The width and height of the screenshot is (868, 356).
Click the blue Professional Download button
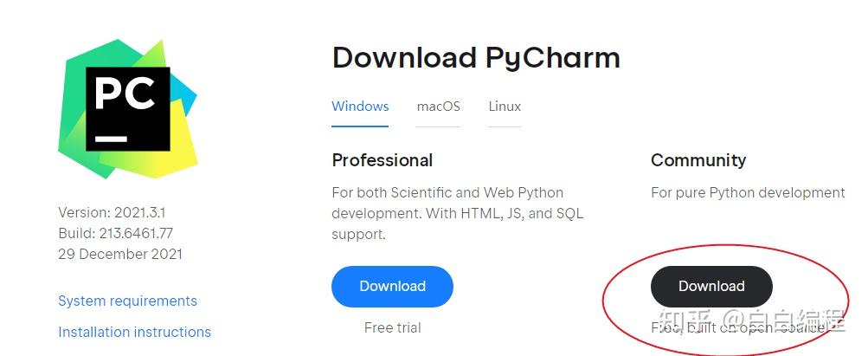[392, 286]
